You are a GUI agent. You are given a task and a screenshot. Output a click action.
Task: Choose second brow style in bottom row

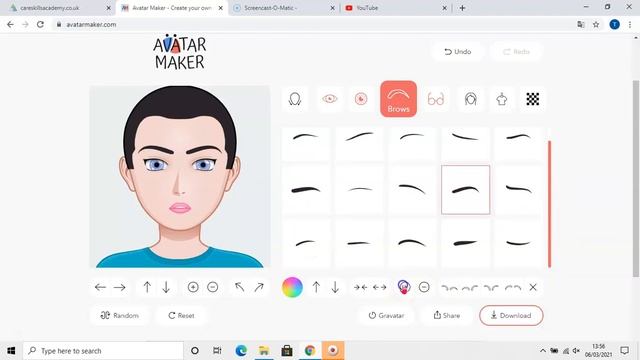[x=359, y=243]
